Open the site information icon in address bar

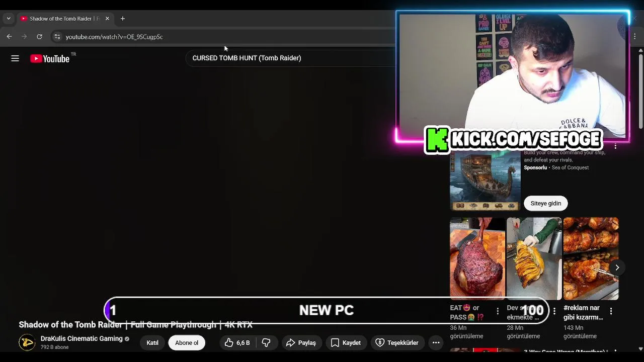click(x=57, y=37)
